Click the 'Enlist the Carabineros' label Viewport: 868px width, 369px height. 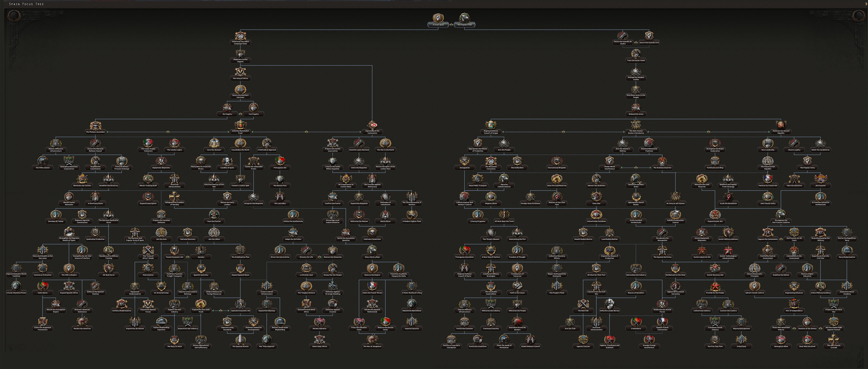[821, 150]
